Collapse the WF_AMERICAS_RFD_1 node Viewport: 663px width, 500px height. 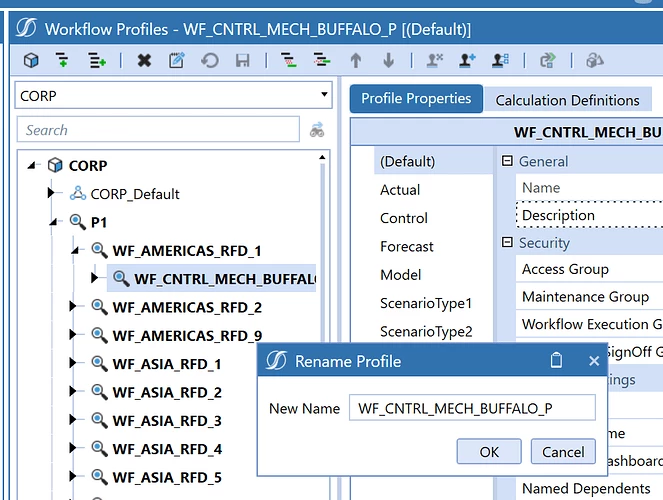[x=75, y=251]
